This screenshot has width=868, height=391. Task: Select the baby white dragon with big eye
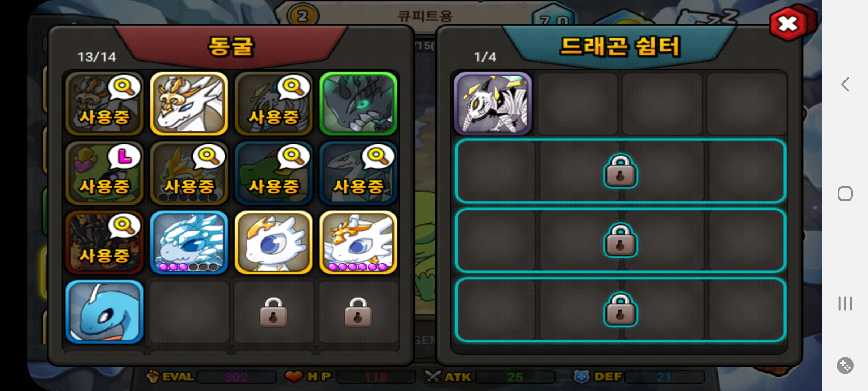pos(273,242)
